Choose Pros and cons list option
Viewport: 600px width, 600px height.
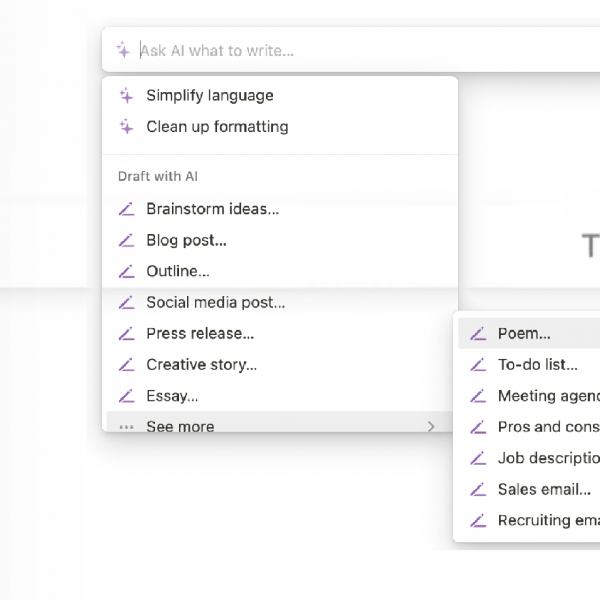coord(548,427)
